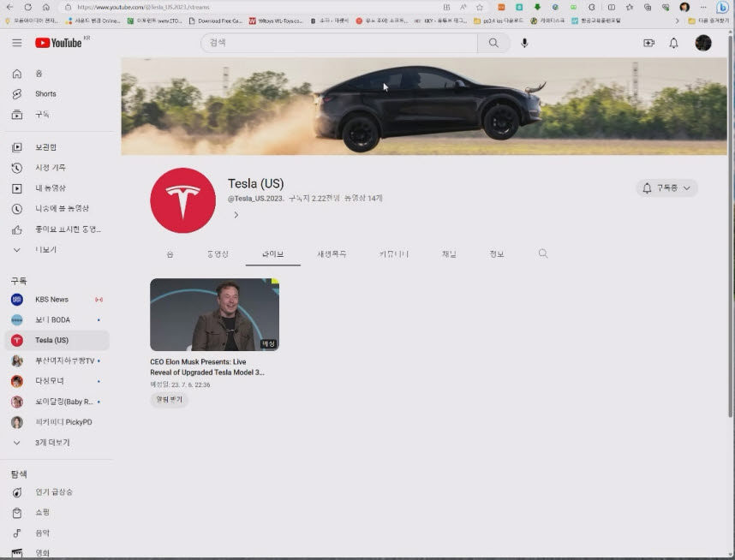Open the 구독 subscriptions sidebar item
This screenshot has height=560, width=735.
[57, 115]
